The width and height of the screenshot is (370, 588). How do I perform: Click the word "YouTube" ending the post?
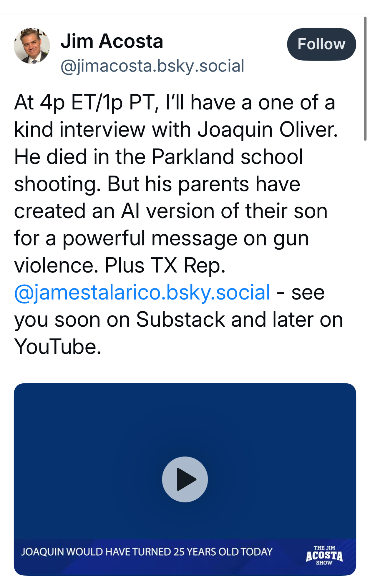pos(58,347)
